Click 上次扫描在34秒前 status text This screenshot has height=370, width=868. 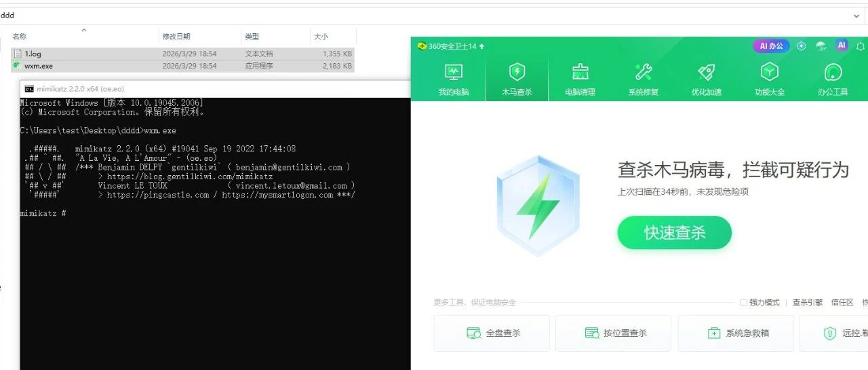click(683, 192)
